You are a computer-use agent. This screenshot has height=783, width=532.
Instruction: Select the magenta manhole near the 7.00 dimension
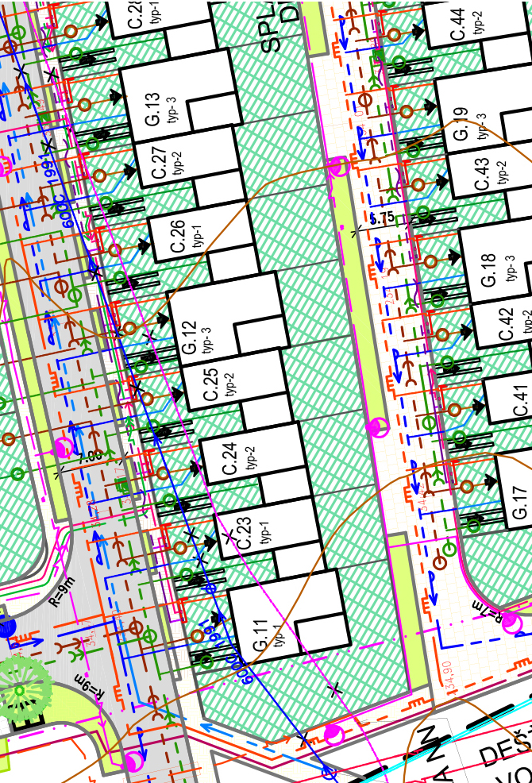[62, 447]
